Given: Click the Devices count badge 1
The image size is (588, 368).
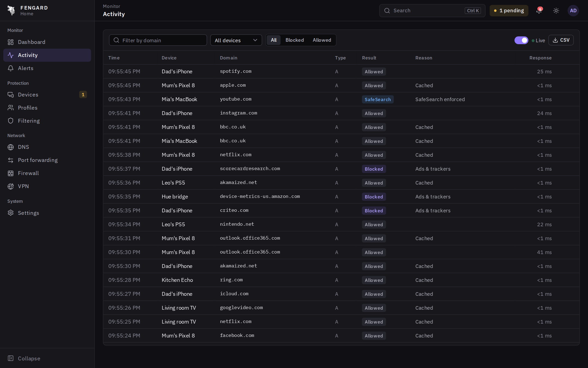Looking at the screenshot, I should click(x=83, y=95).
